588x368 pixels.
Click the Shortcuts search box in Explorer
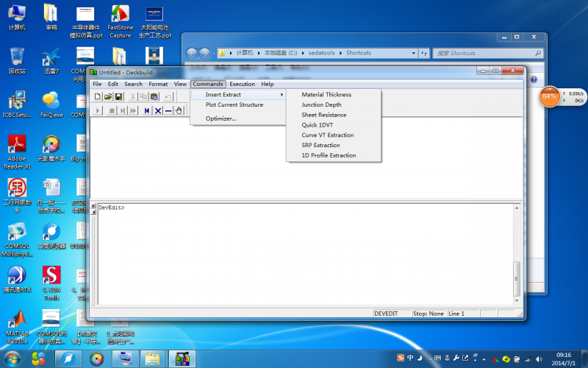click(488, 53)
